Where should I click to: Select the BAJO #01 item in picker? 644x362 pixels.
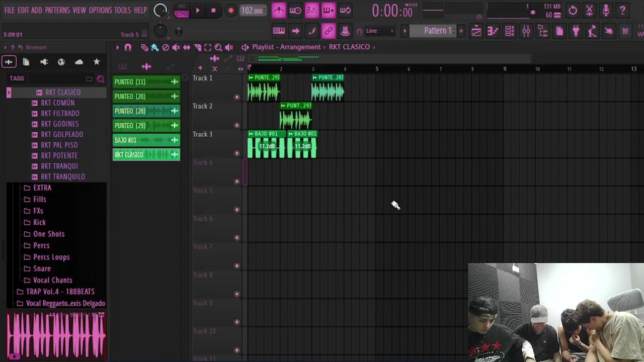(x=146, y=140)
